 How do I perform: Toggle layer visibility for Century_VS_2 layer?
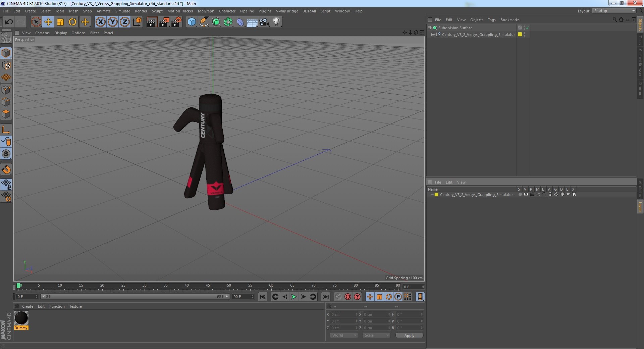click(526, 195)
